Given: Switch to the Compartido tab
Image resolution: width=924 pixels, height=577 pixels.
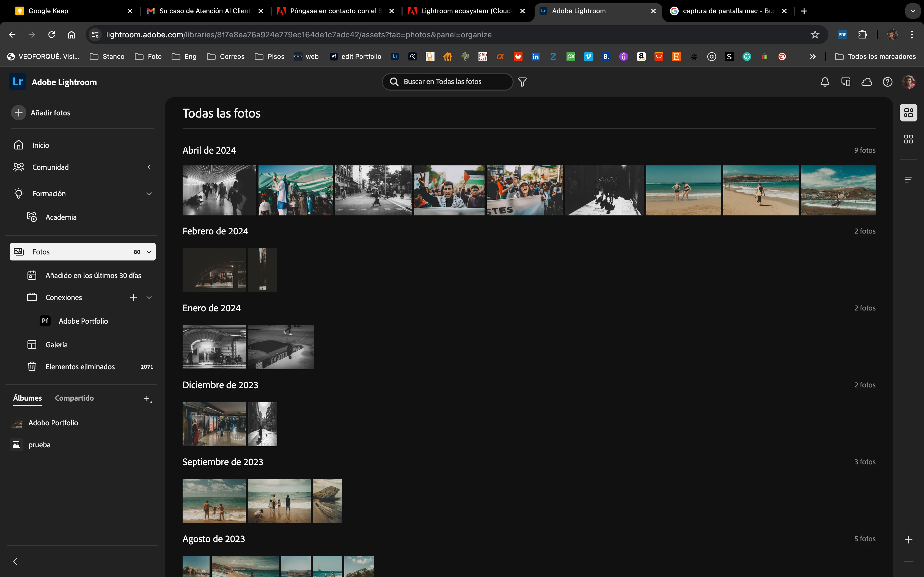Looking at the screenshot, I should coord(74,398).
